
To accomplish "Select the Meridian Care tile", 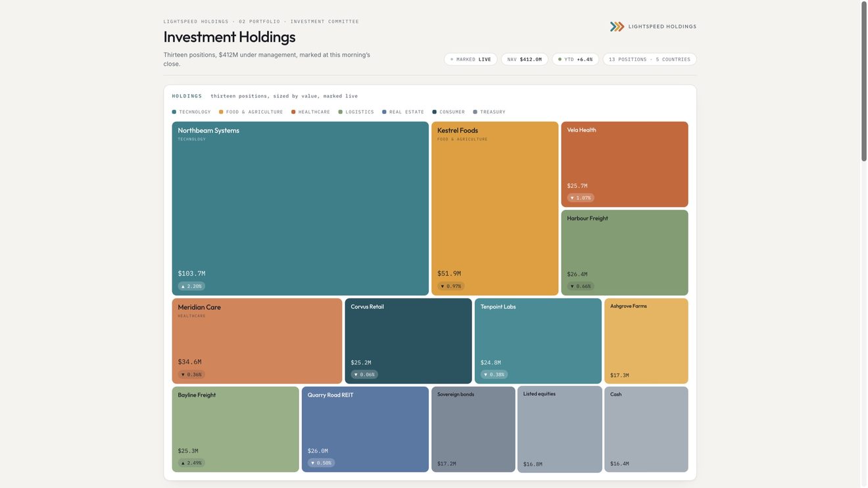I will pos(257,341).
